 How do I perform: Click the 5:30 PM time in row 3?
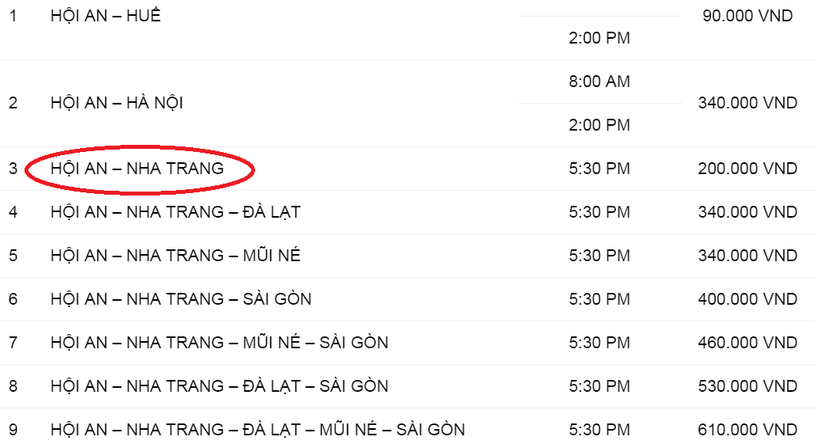[x=598, y=169]
